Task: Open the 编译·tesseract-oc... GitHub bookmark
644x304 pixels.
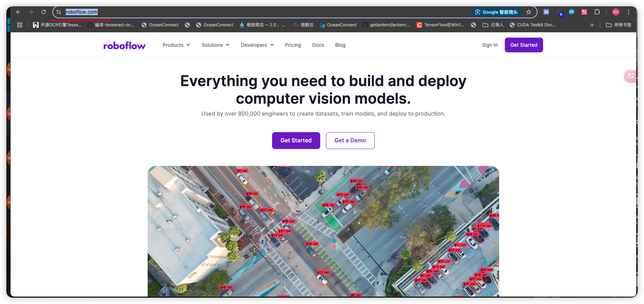Action: coord(111,25)
